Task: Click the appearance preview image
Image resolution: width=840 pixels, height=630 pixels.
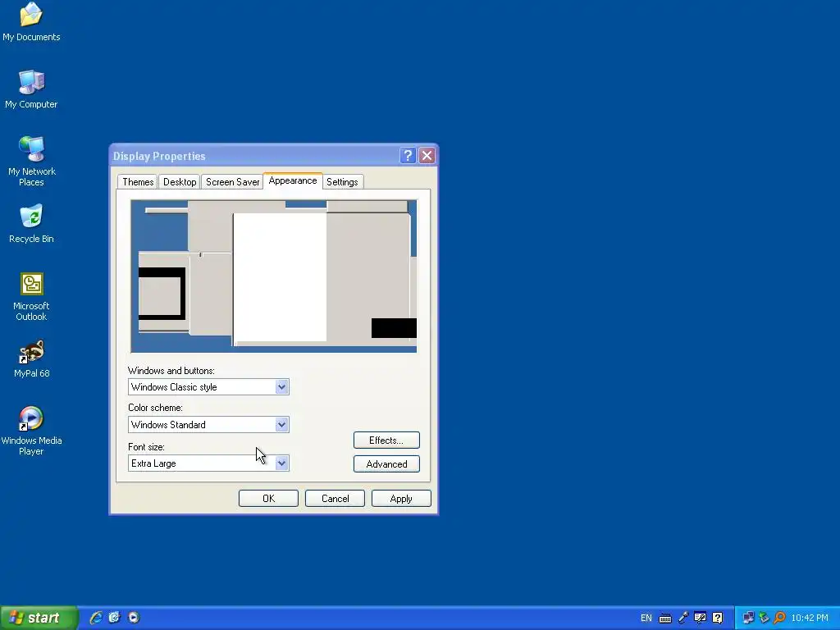Action: click(x=274, y=276)
